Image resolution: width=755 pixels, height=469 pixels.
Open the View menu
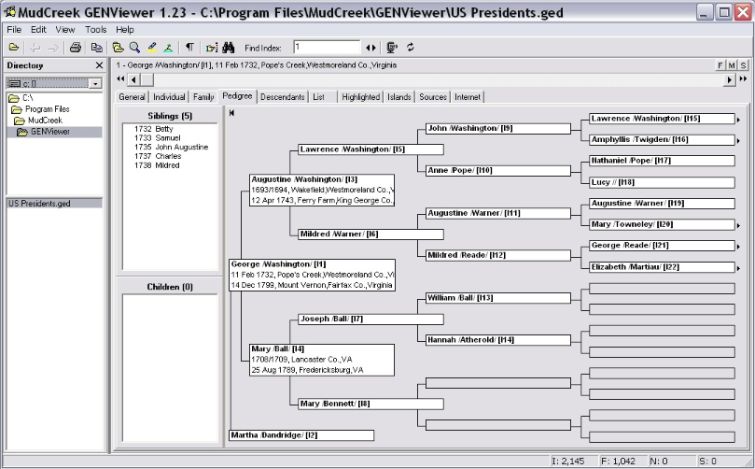click(x=65, y=30)
